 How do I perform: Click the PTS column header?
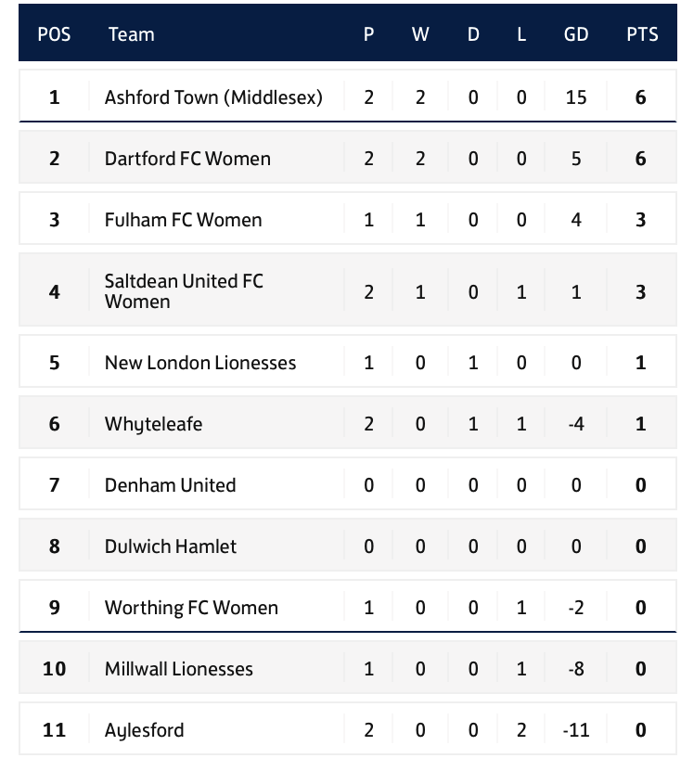642,34
